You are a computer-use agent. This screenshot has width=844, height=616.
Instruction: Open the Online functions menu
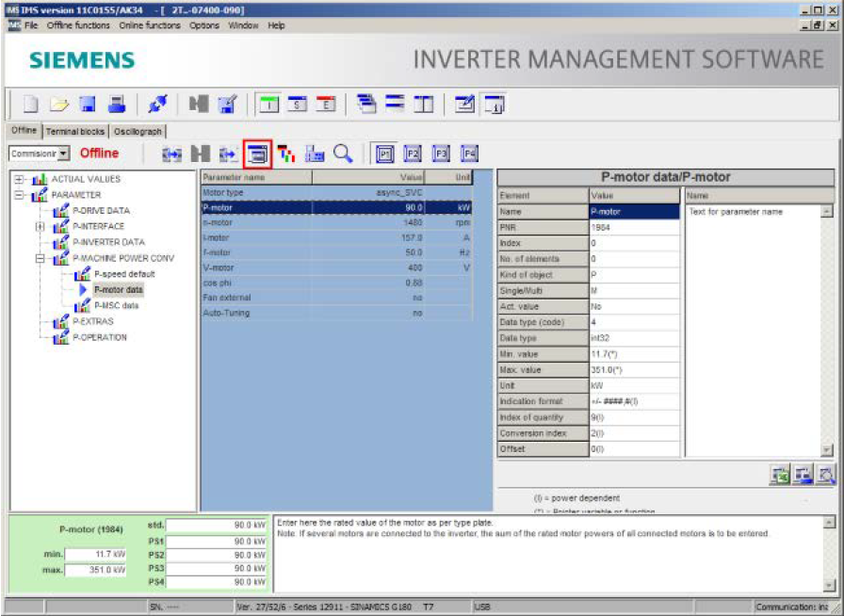[150, 25]
